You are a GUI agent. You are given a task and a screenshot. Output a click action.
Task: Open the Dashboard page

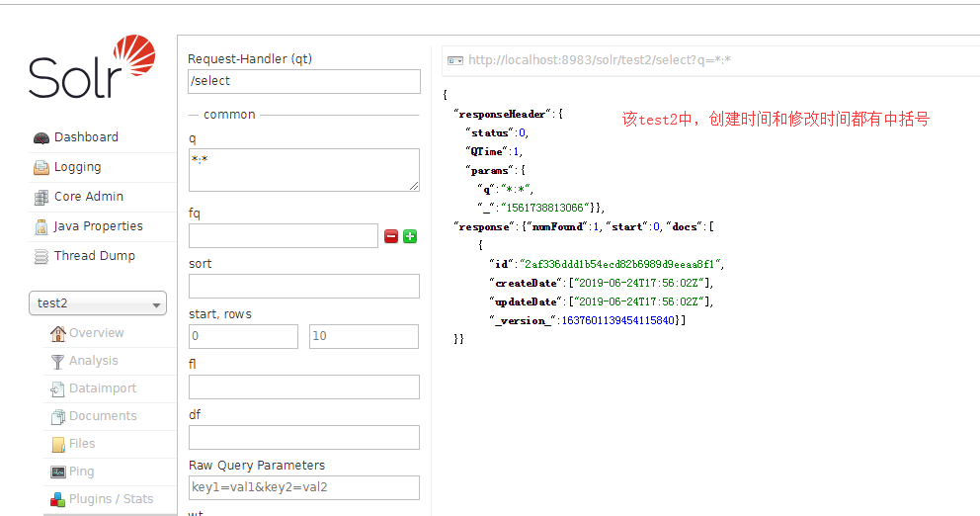coord(86,137)
